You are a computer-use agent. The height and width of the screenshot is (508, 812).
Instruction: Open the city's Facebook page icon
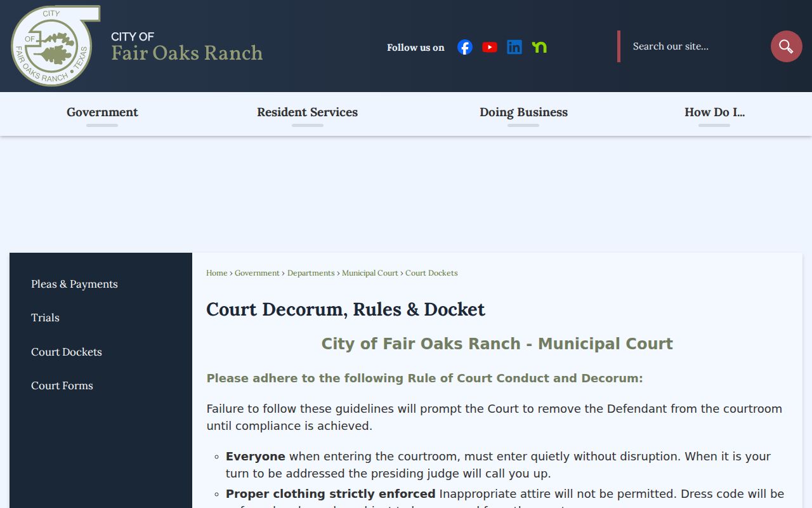(x=465, y=47)
